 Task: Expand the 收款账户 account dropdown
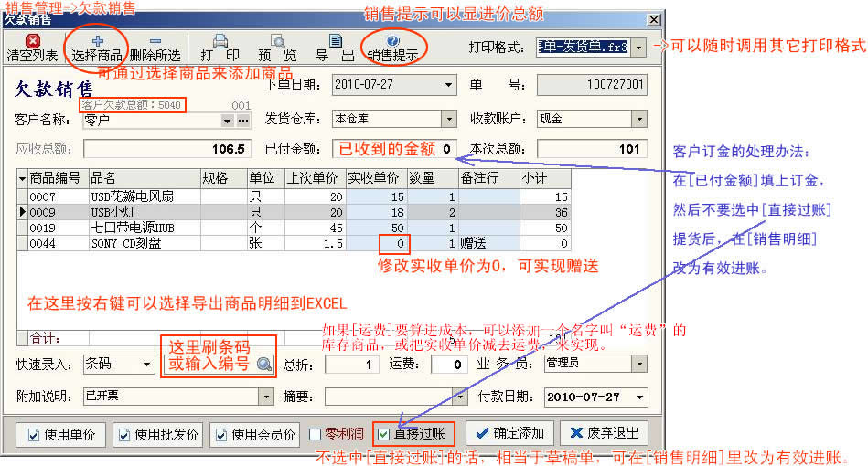click(x=639, y=119)
